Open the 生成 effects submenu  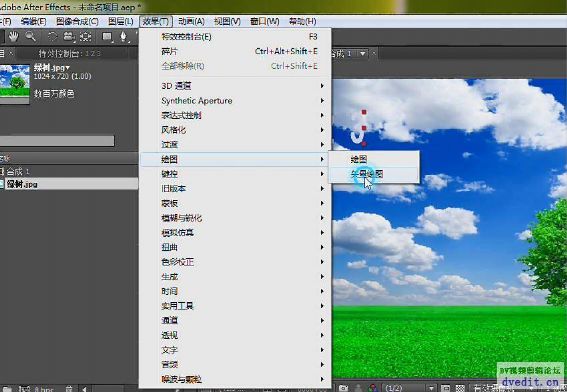(235, 277)
